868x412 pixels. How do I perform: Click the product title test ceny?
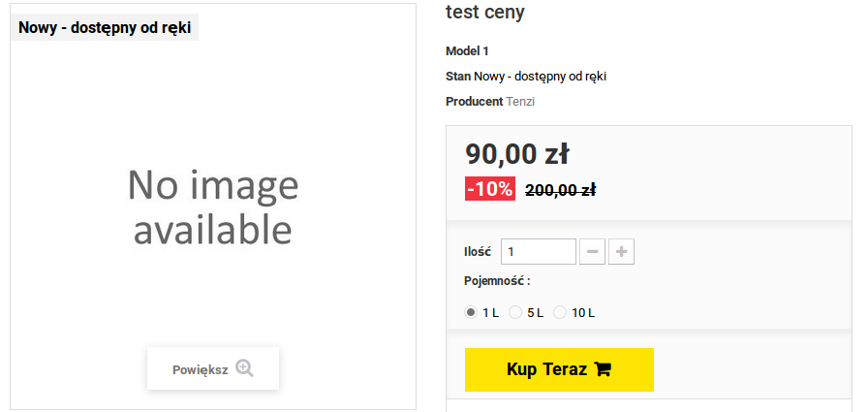click(485, 13)
